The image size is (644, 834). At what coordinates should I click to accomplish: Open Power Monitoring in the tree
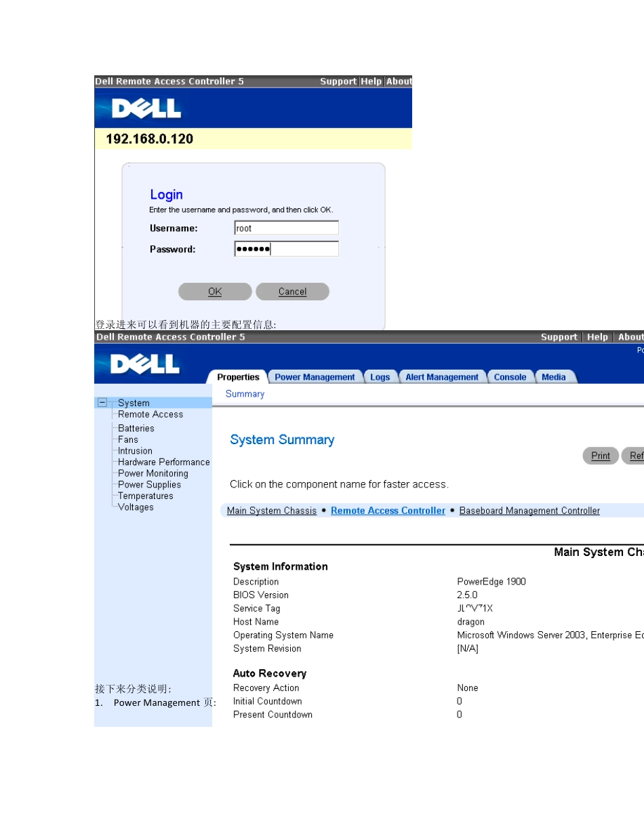(153, 473)
